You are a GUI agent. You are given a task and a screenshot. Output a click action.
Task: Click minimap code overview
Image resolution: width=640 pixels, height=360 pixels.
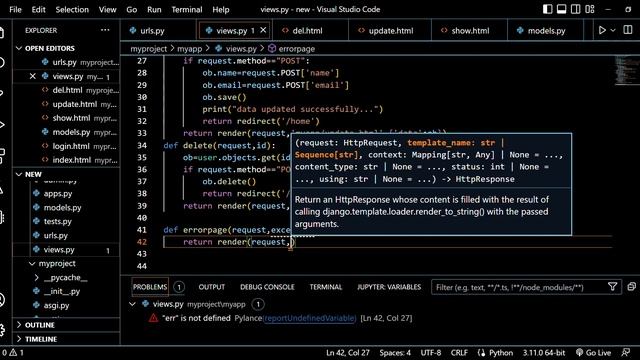pyautogui.click(x=626, y=70)
